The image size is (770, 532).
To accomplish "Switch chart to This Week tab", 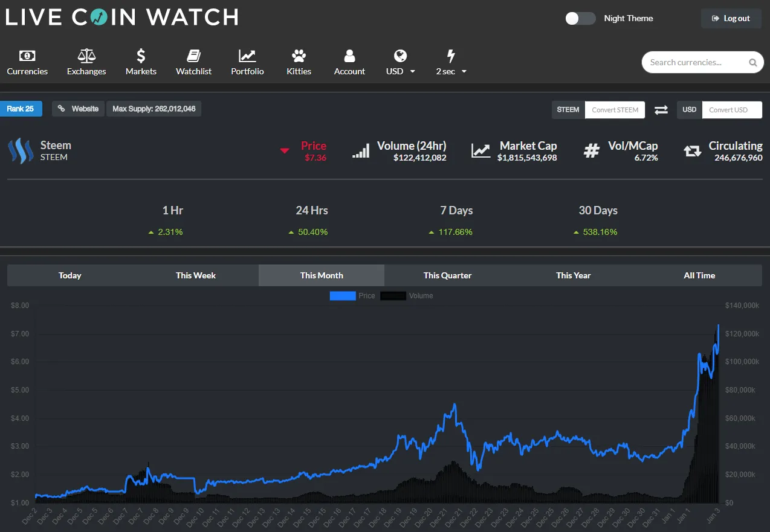I will tap(196, 275).
